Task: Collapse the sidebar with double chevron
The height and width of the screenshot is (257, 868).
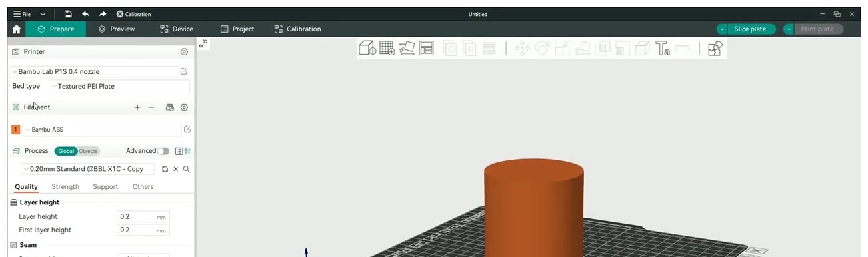Action: 203,44
